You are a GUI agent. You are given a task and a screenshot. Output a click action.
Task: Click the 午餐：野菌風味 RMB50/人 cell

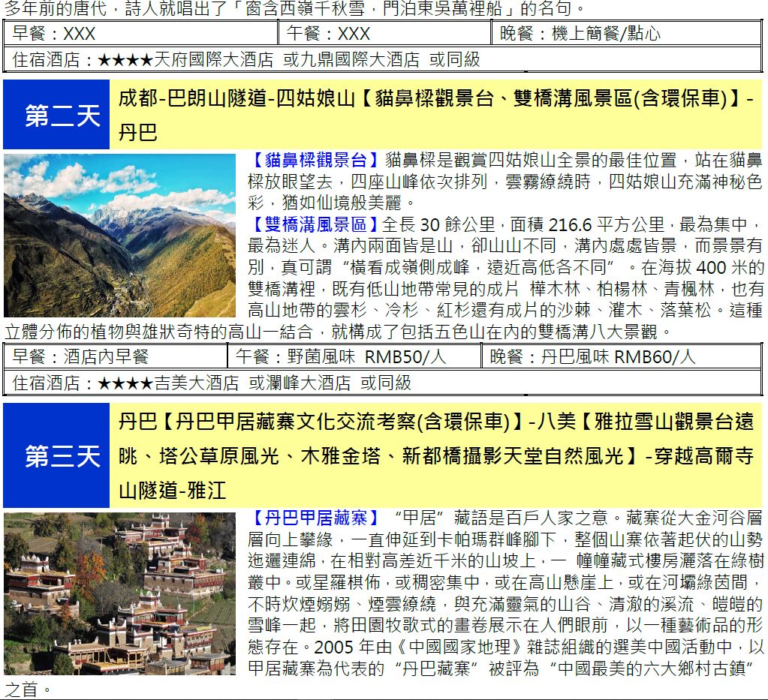point(354,357)
